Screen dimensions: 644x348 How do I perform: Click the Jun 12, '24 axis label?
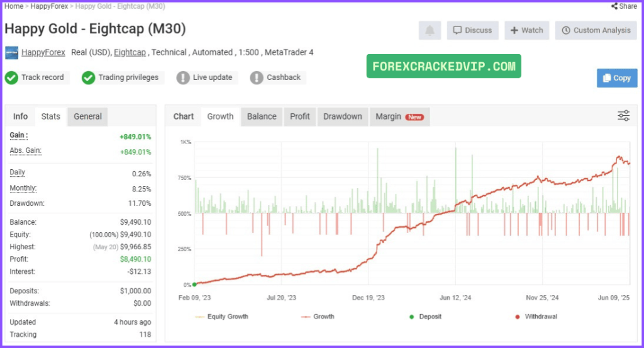(455, 298)
